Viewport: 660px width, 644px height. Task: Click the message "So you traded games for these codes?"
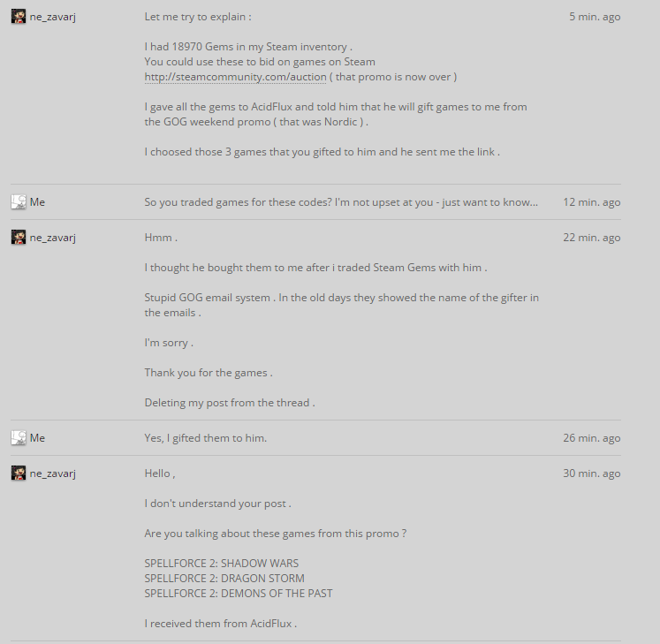[x=341, y=202]
